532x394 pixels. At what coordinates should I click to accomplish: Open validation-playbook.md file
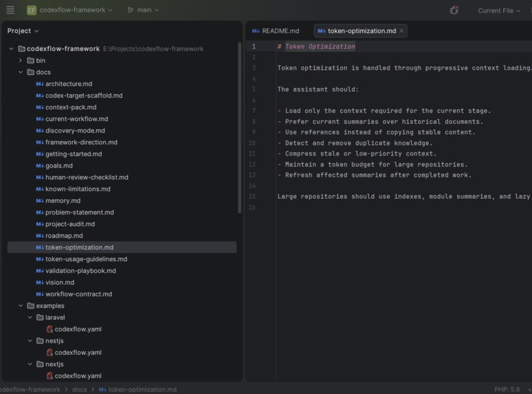pyautogui.click(x=80, y=271)
